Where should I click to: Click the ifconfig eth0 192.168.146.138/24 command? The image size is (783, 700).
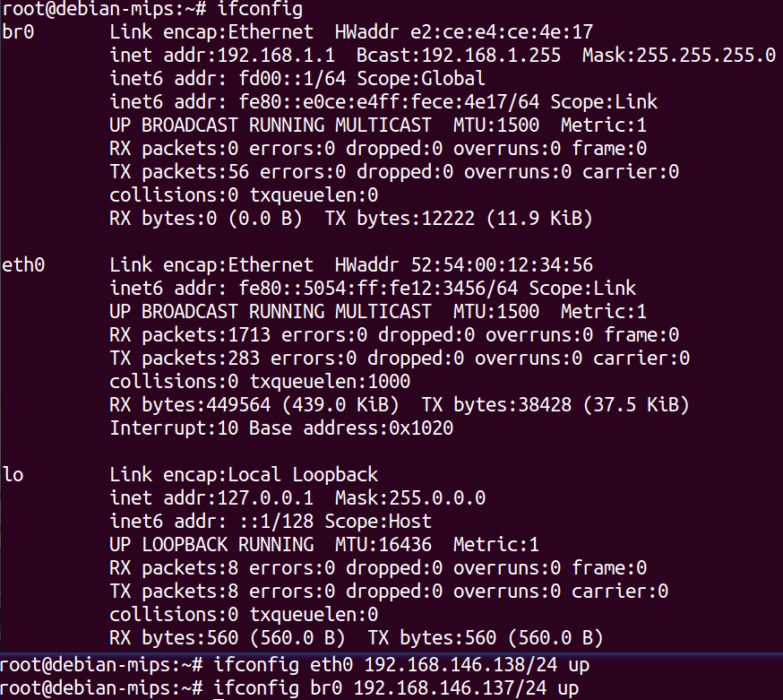tap(401, 665)
